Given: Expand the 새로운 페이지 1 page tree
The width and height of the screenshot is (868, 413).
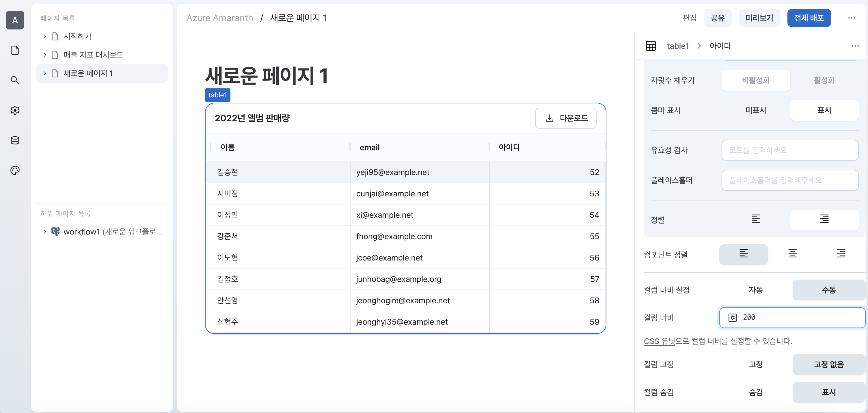Looking at the screenshot, I should (x=44, y=73).
